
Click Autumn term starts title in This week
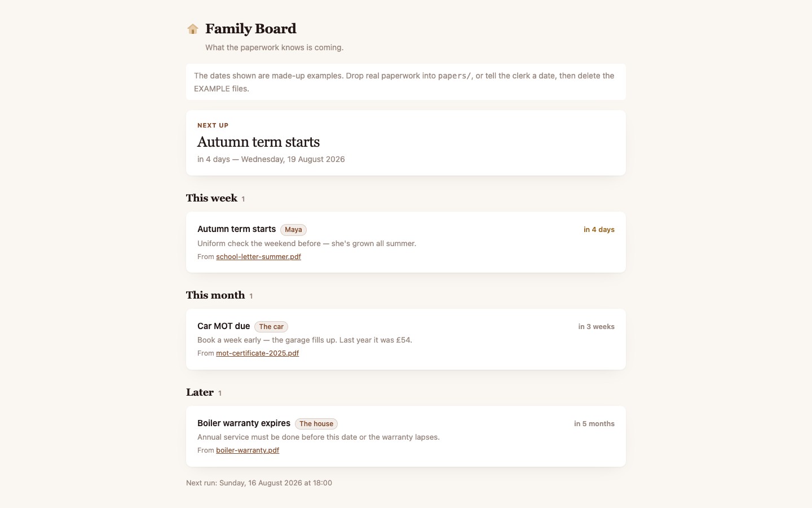pos(236,229)
